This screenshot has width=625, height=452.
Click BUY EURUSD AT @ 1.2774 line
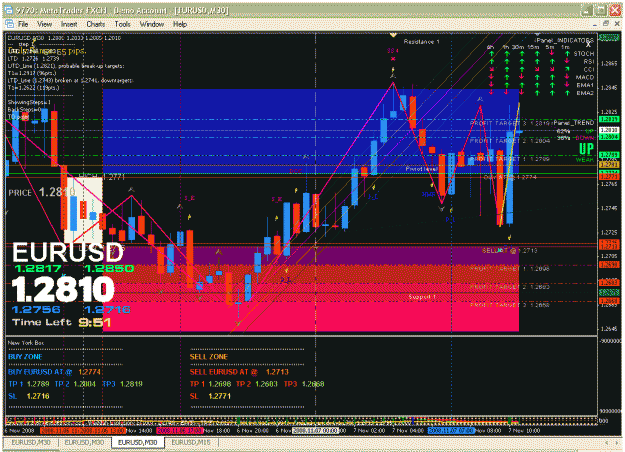(x=55, y=372)
